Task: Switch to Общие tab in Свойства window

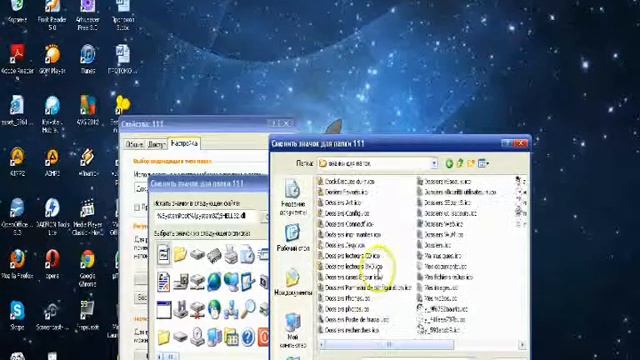Action: coord(134,144)
